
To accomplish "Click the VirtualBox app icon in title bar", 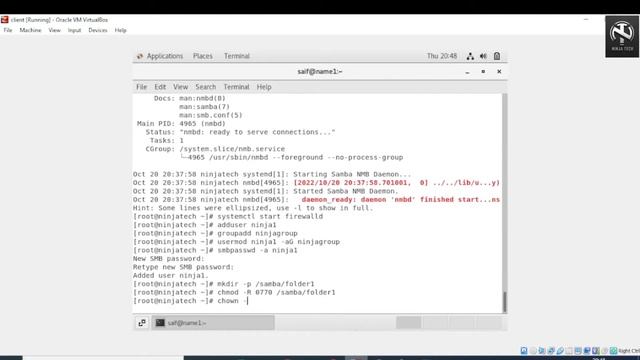I will [4, 20].
